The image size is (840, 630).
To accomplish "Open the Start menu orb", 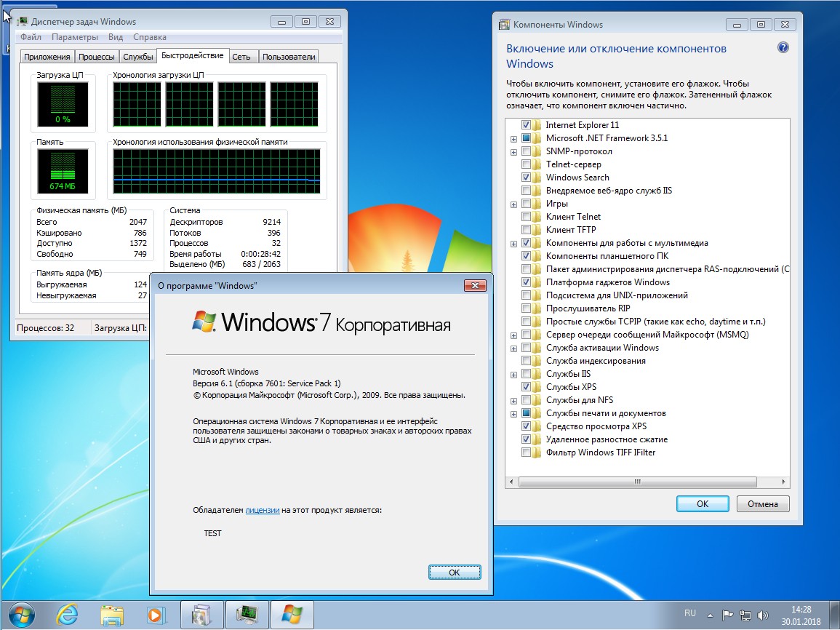I will 21,615.
